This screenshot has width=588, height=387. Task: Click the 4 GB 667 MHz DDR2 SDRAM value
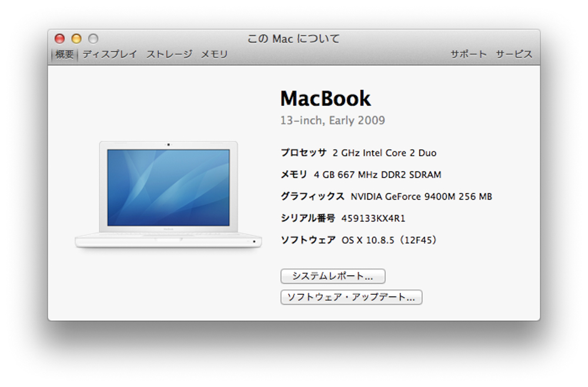coord(377,174)
